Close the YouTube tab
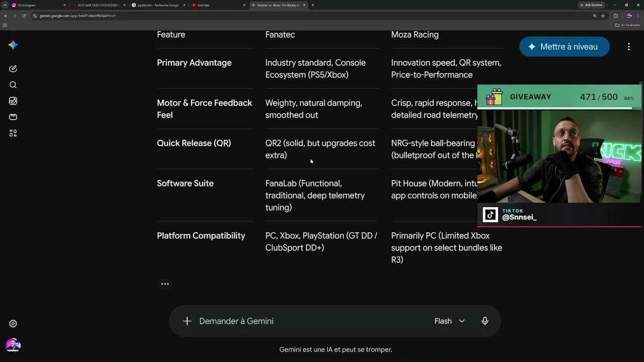Screen dimensions: 644x362 point(245,5)
